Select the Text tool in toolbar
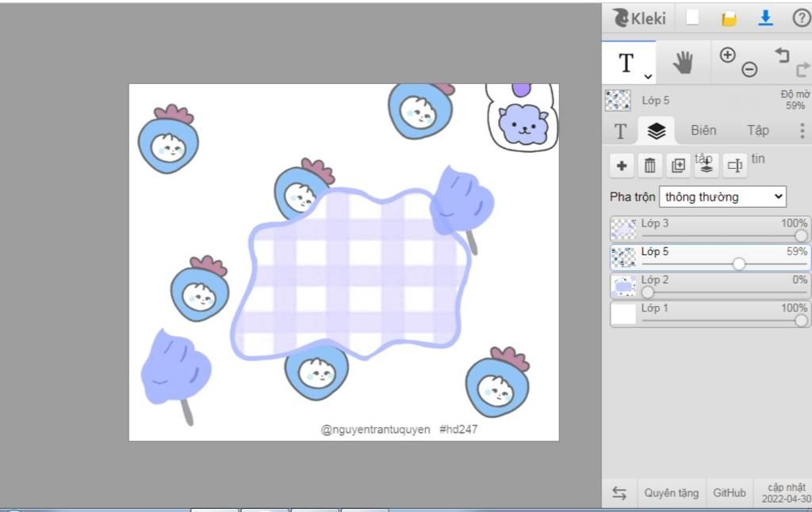Screen dimensions: 812x512 coord(626,63)
